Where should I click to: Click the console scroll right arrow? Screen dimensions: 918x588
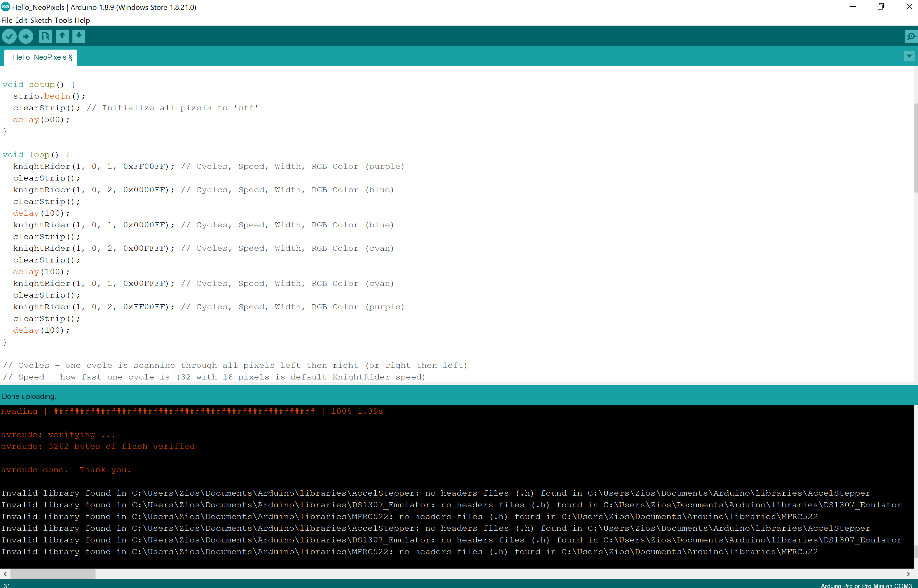(x=908, y=574)
